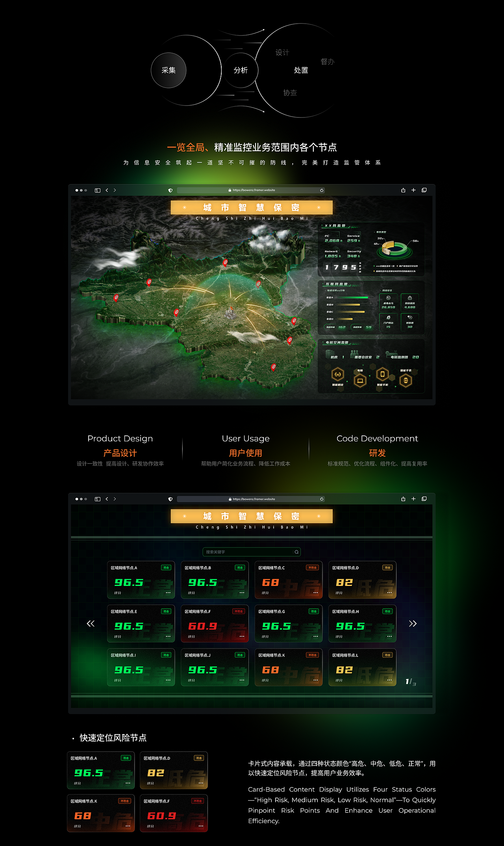This screenshot has width=504, height=846.
Task: Open the virus tile showing 26,850
Action: click(x=388, y=302)
